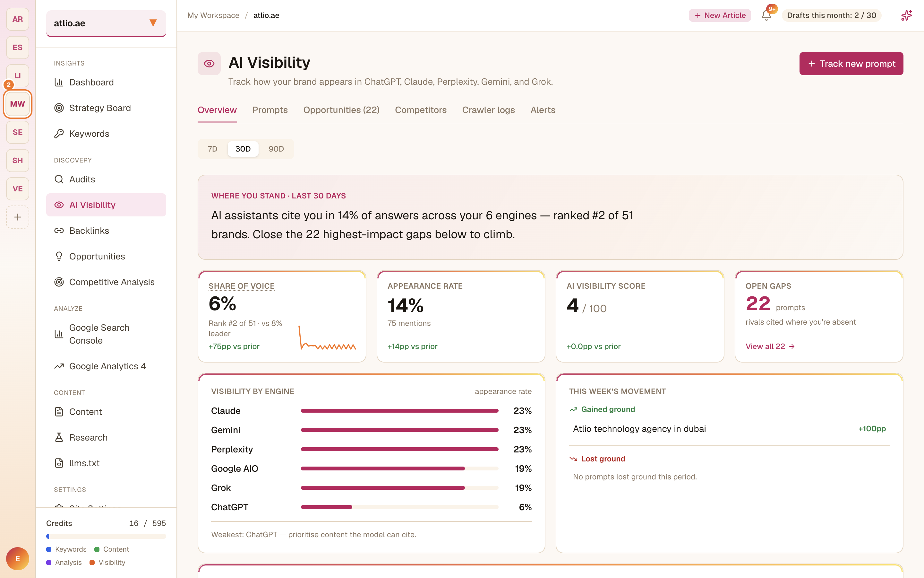Open the Opportunities (22) tab
The image size is (924, 578).
tap(341, 110)
